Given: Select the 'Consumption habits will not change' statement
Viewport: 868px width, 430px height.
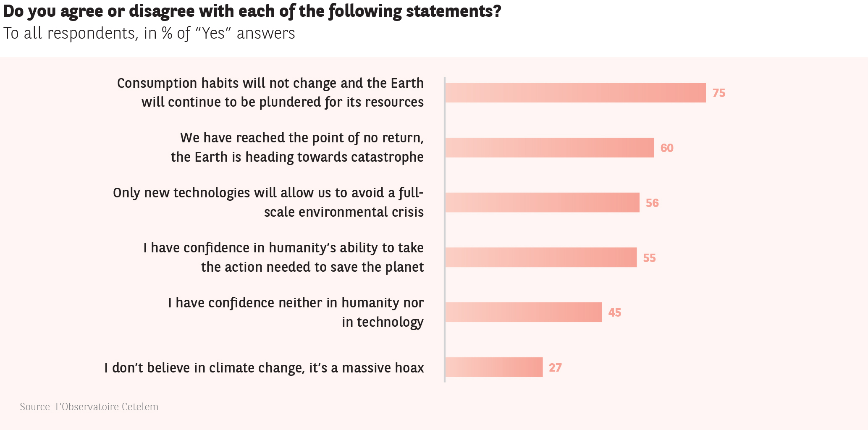Looking at the screenshot, I should [270, 92].
